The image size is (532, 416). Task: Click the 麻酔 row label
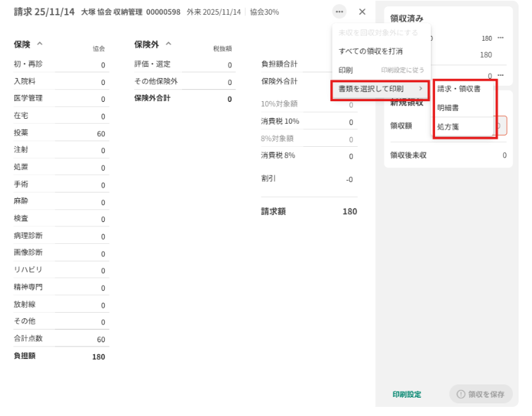tap(20, 201)
